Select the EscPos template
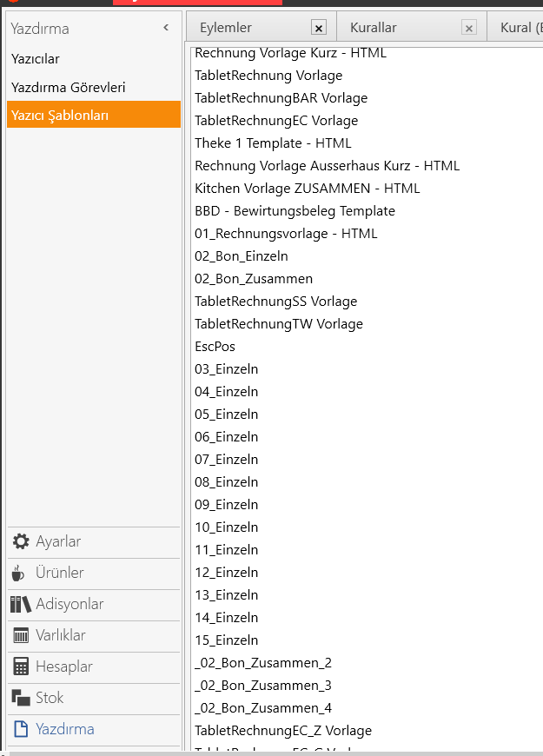 pyautogui.click(x=215, y=347)
